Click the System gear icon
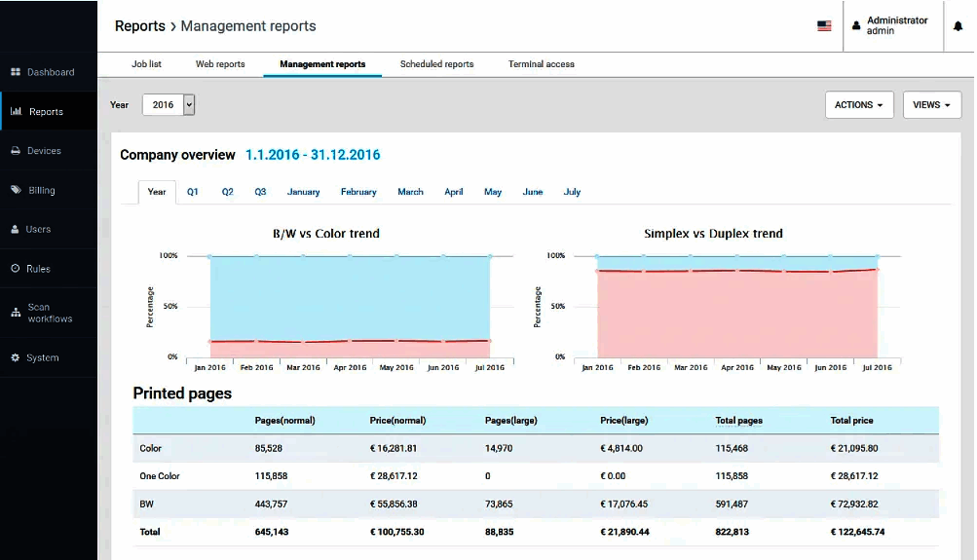 [16, 358]
